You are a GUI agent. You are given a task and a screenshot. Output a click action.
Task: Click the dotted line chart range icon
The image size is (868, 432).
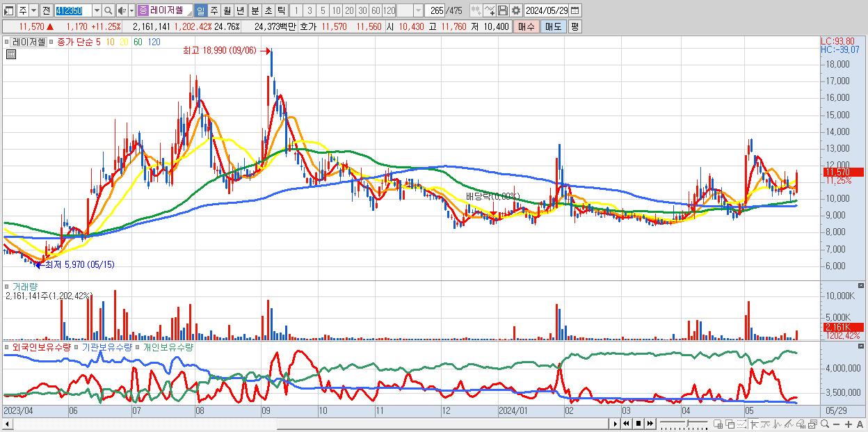741,424
